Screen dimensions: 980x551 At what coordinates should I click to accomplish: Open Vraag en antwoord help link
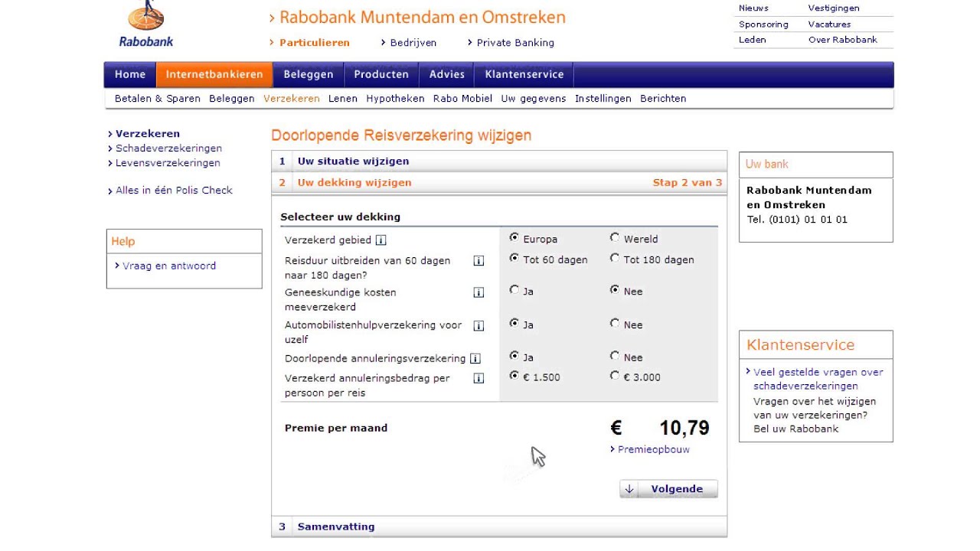pos(169,266)
